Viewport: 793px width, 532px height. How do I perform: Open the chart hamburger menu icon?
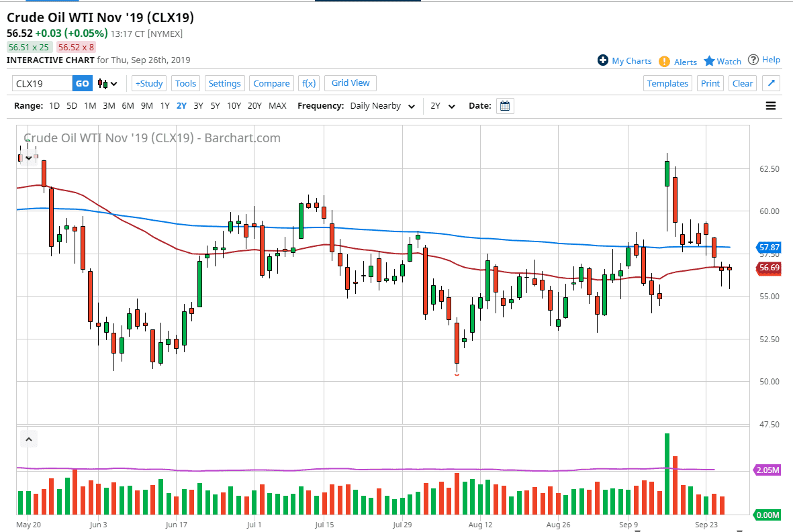(771, 105)
